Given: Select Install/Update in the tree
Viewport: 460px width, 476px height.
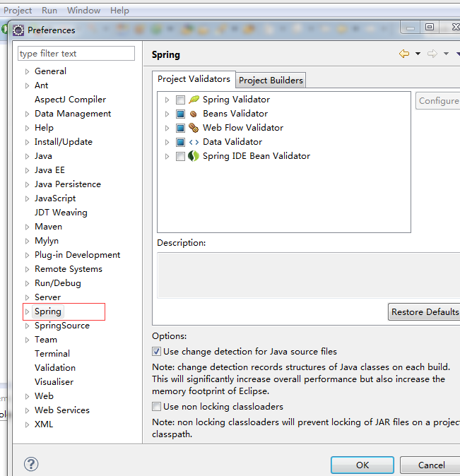Looking at the screenshot, I should [x=63, y=142].
